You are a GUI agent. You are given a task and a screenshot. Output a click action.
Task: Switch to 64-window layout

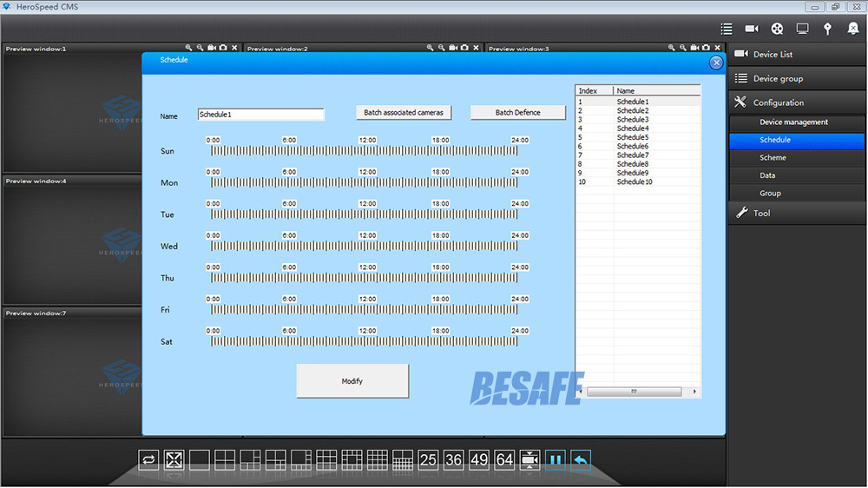504,460
